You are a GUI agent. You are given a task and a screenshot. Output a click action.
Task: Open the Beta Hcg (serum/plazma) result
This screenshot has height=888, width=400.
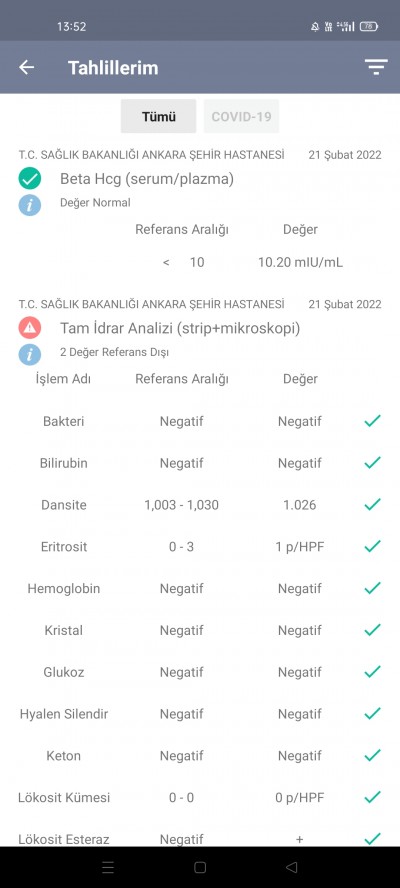(x=147, y=179)
